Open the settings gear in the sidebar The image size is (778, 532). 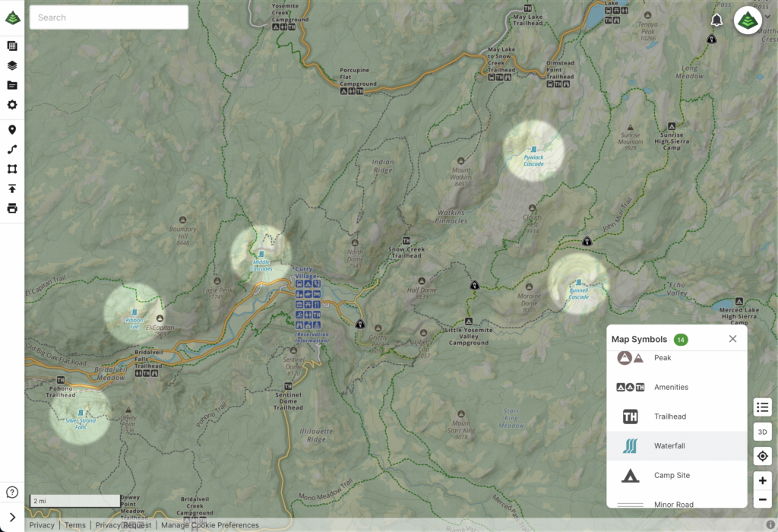pyautogui.click(x=11, y=105)
